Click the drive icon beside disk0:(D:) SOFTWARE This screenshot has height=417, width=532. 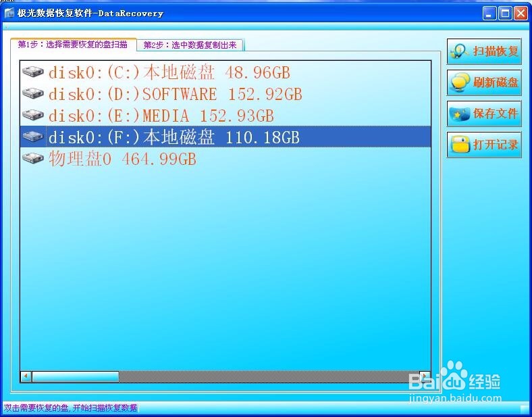33,93
